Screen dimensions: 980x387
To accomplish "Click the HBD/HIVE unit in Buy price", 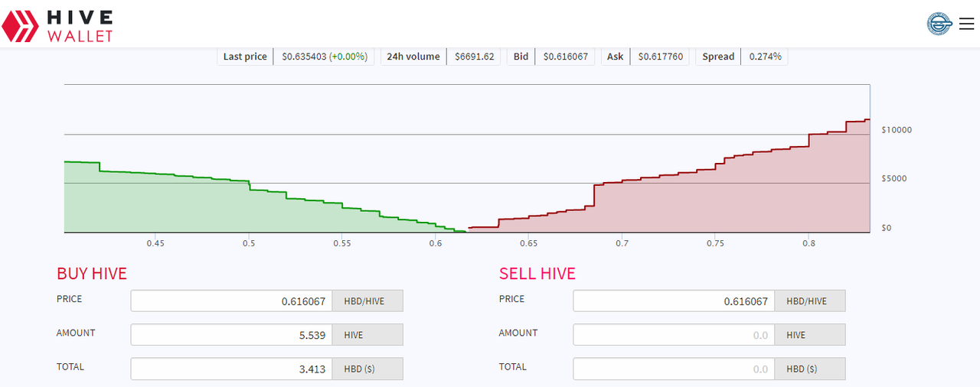I will [368, 301].
